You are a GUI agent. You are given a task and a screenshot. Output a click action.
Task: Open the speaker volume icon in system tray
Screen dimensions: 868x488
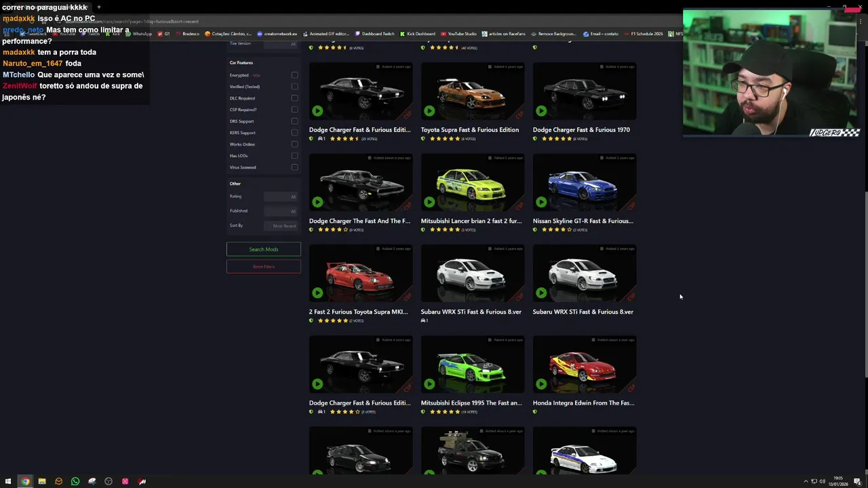click(x=822, y=481)
